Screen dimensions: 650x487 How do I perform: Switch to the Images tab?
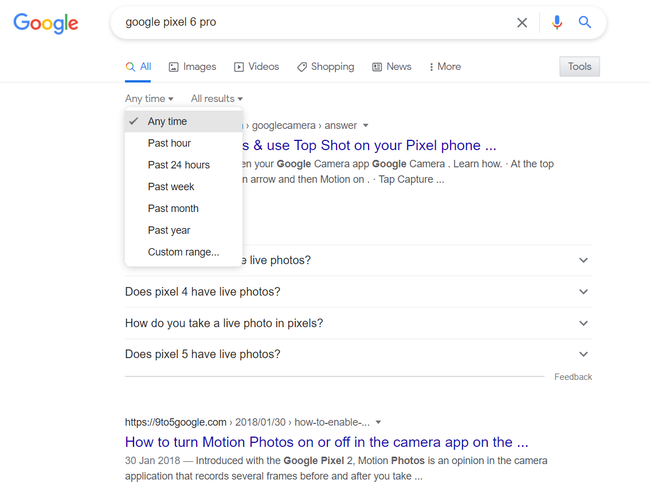(x=192, y=67)
